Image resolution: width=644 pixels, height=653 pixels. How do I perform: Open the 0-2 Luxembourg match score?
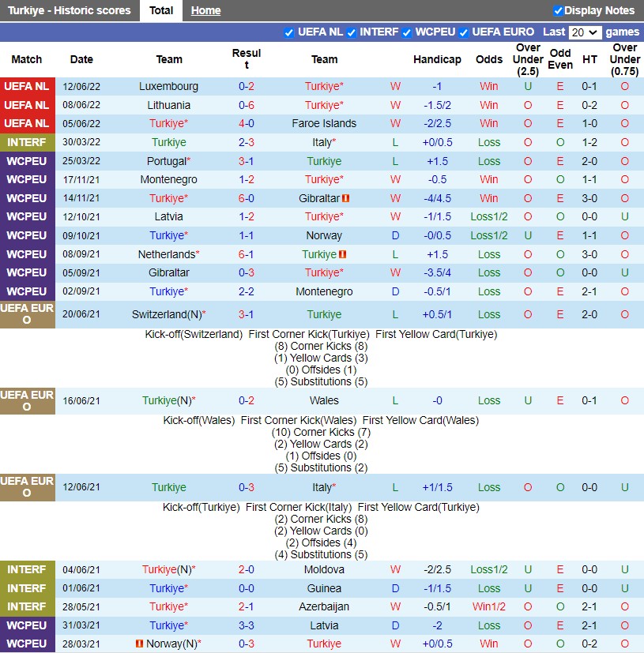click(x=247, y=86)
